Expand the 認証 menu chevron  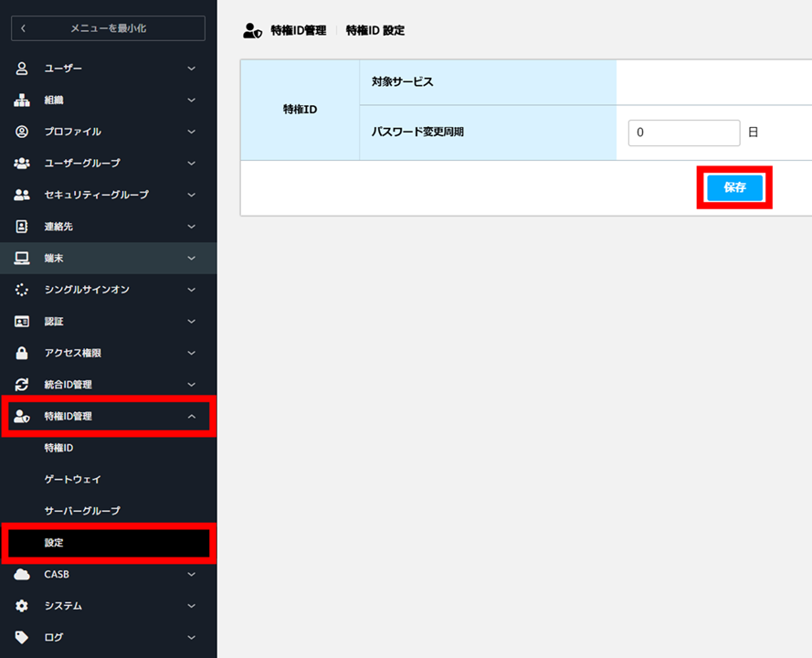pos(192,321)
